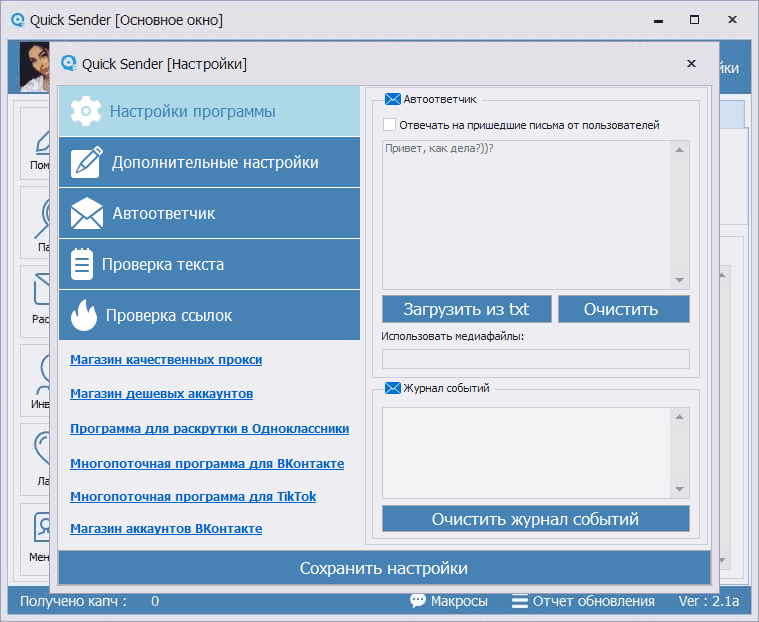
Task: Click the envelope icon in Автоответчик group header
Action: pyautogui.click(x=393, y=99)
